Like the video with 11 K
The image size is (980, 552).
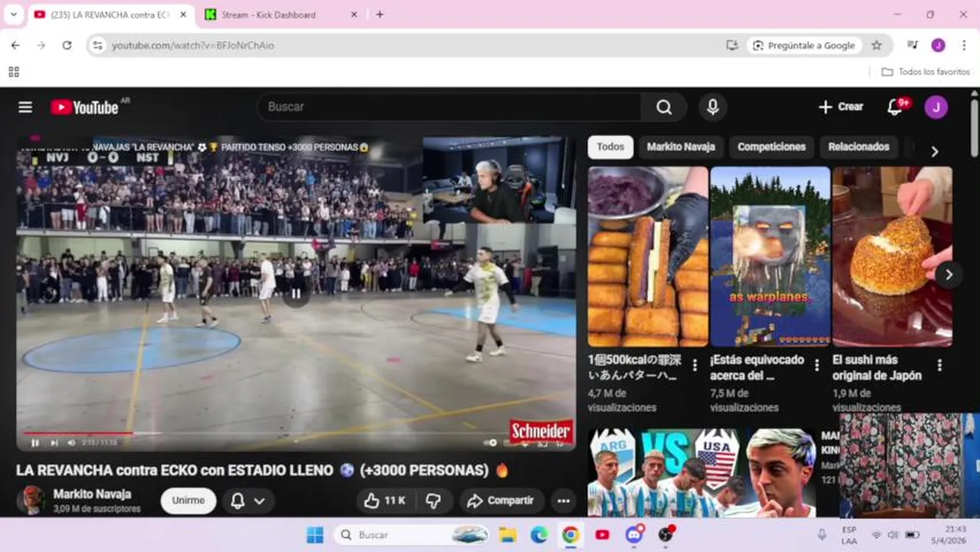click(x=384, y=501)
